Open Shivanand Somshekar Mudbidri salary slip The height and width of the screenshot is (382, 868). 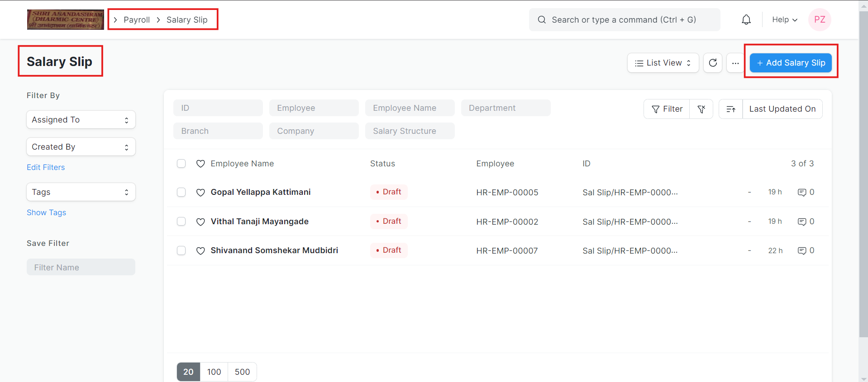pos(274,250)
